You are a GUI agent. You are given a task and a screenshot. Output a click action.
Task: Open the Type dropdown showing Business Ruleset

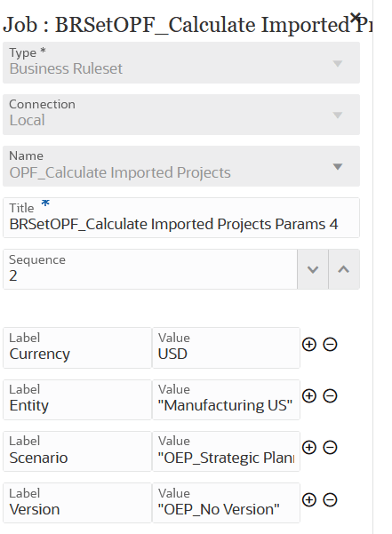tap(181, 63)
